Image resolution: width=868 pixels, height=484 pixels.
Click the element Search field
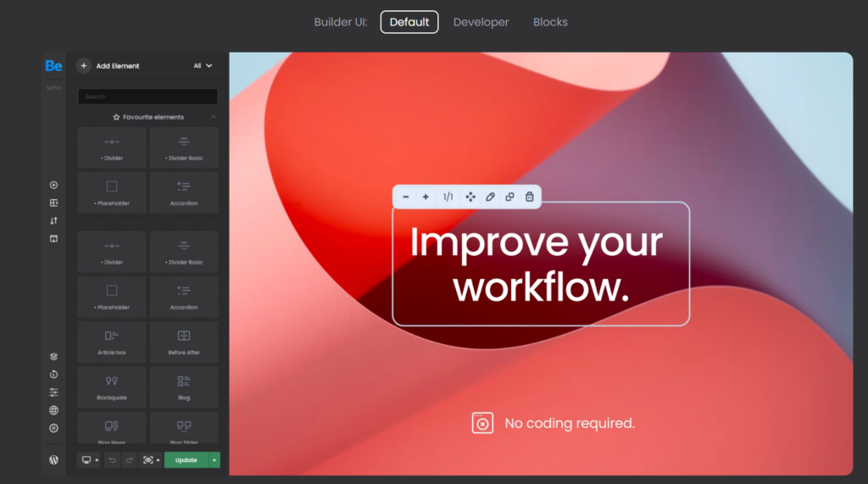click(x=147, y=97)
